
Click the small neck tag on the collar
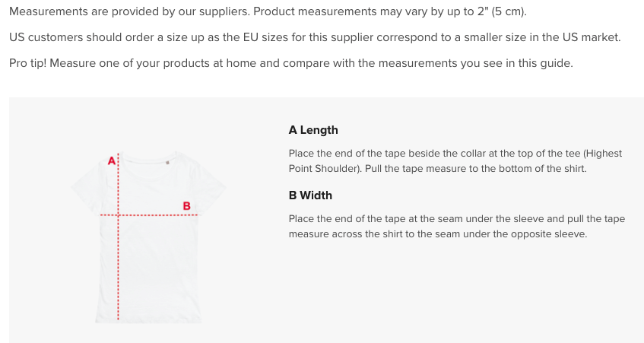click(167, 163)
